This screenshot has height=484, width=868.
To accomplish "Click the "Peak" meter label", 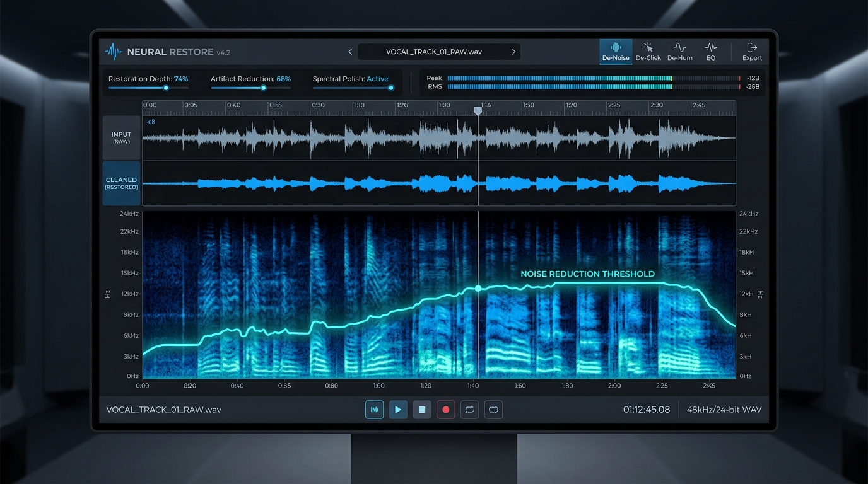I will pyautogui.click(x=435, y=78).
